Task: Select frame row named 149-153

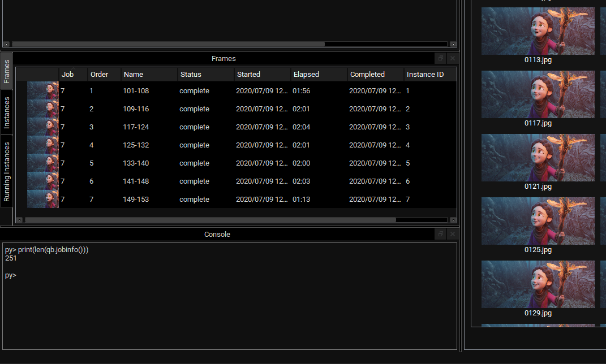Action: 136,200
